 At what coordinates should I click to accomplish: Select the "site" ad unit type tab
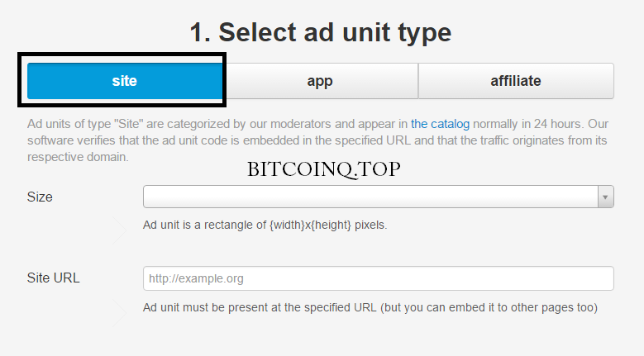click(125, 81)
